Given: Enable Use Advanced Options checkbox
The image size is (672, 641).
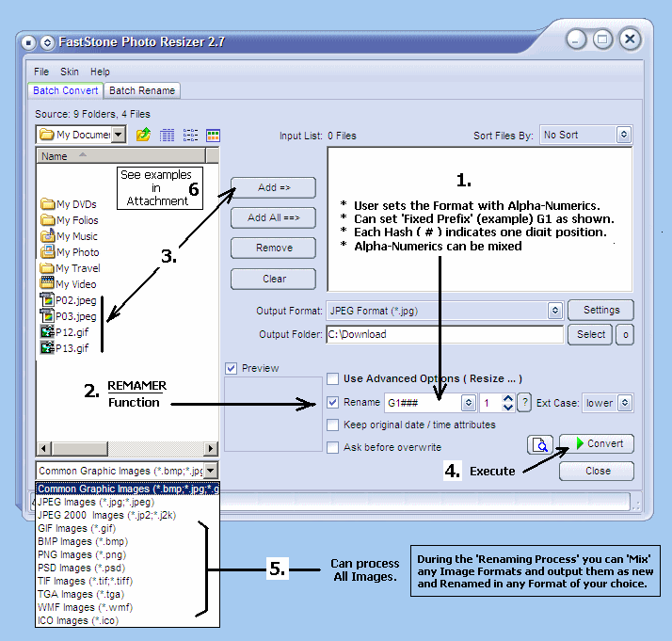Looking at the screenshot, I should [333, 379].
